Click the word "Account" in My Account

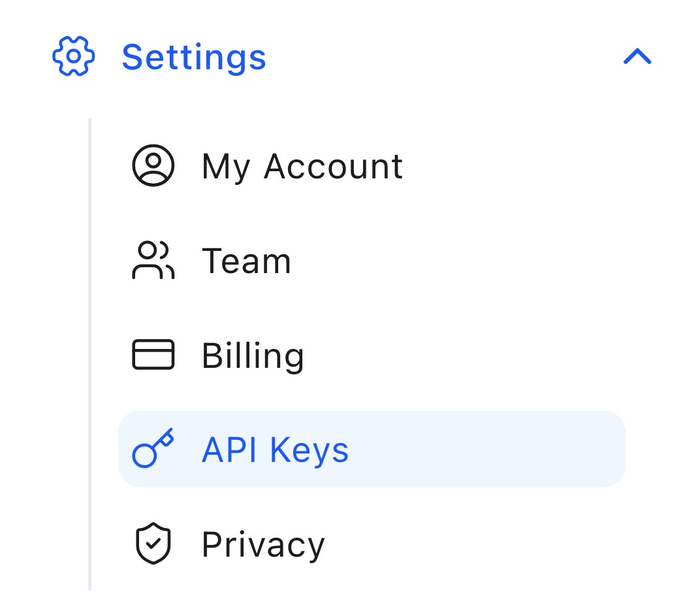click(333, 167)
